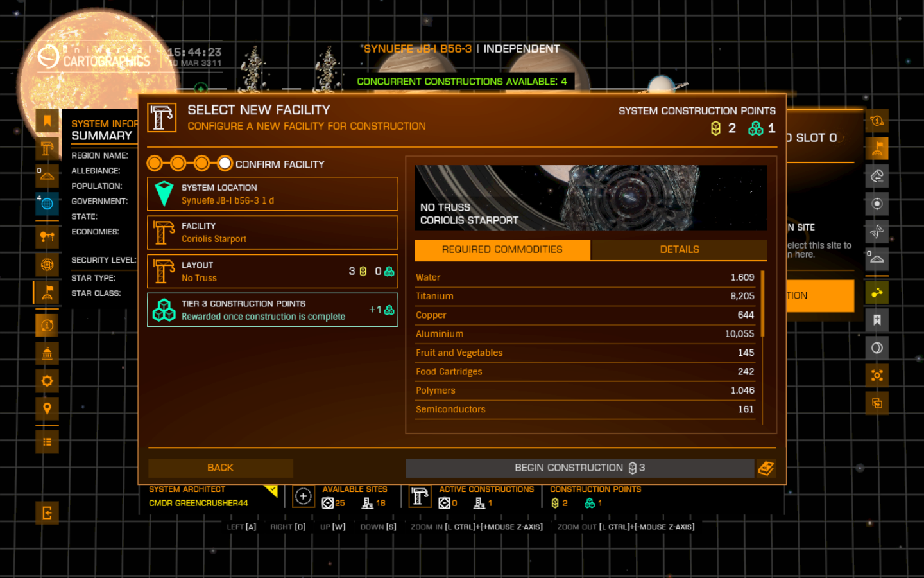Click the SYNUEFE JB-I B56-3 system title

418,49
